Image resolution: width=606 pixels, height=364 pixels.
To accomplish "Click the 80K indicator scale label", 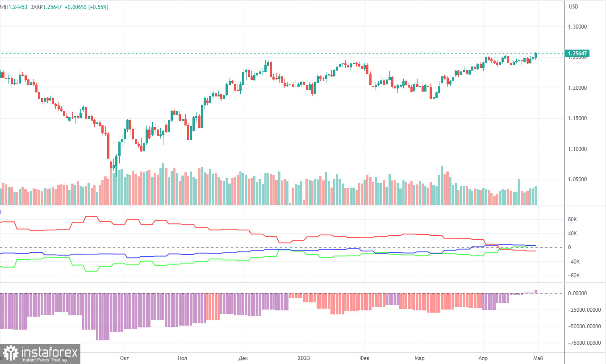I will (573, 220).
